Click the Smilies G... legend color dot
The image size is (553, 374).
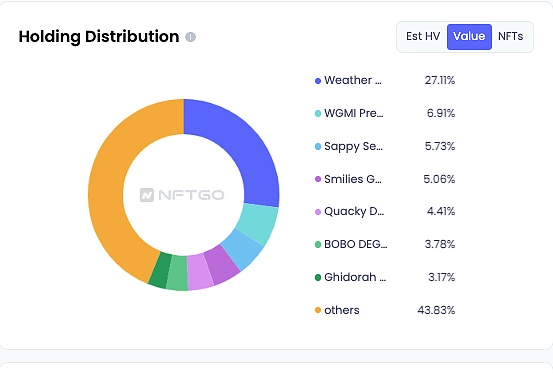(x=318, y=179)
